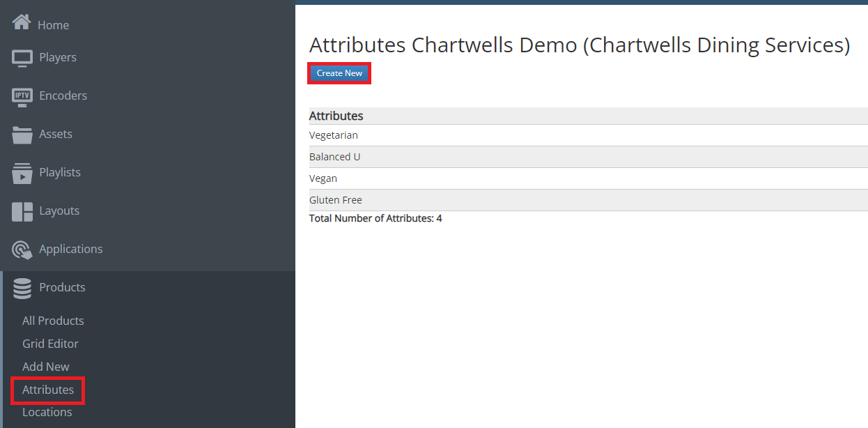Click the Encoders IPTV icon
This screenshot has height=428, width=868.
click(x=22, y=96)
